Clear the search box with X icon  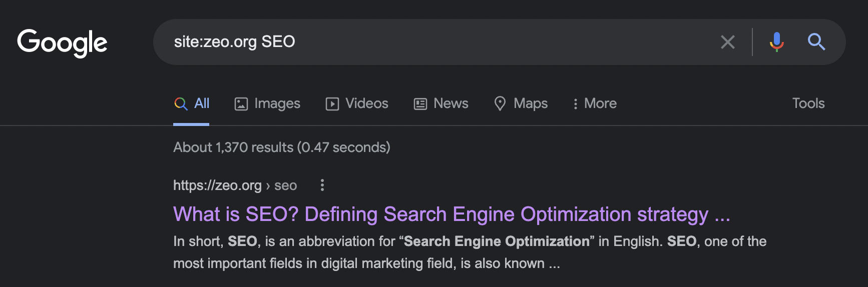point(727,42)
